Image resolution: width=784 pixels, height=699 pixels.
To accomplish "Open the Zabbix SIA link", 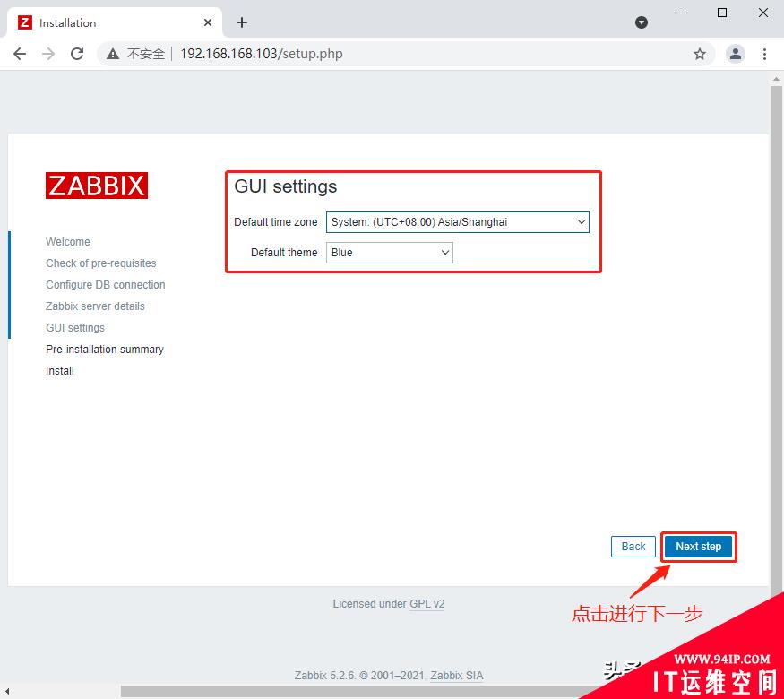I will click(x=457, y=676).
